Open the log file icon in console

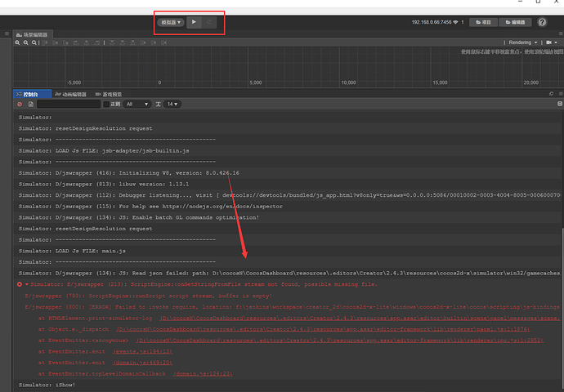point(31,105)
